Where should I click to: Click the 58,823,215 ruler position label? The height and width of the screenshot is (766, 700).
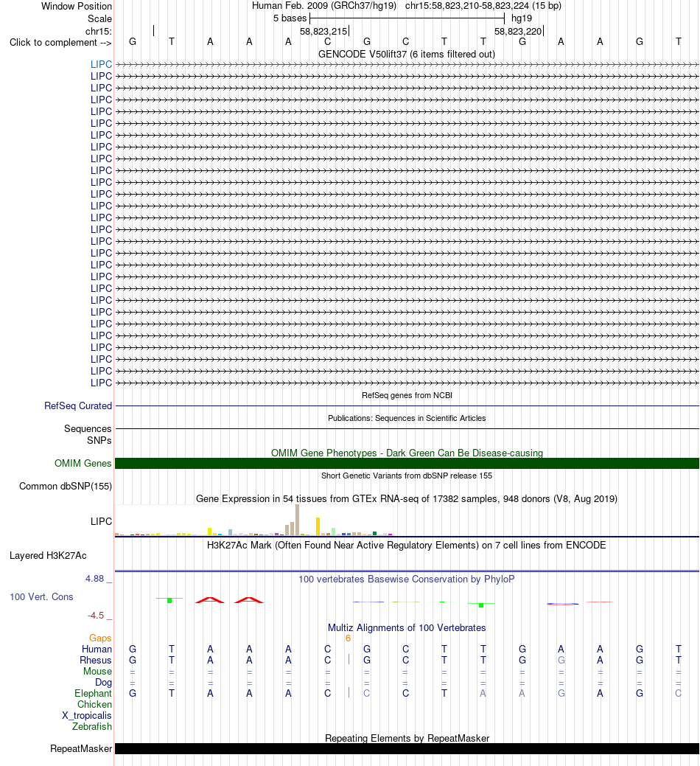point(323,31)
